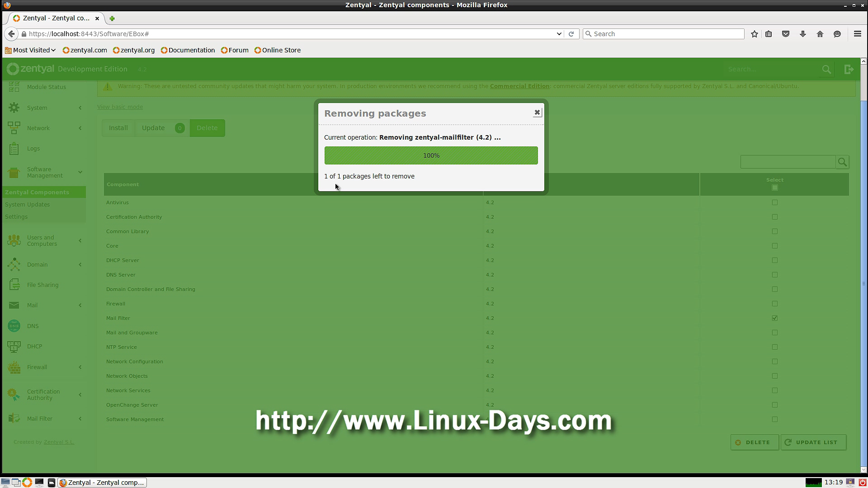Check the Firewall row checkbox
This screenshot has height=488, width=868.
775,304
